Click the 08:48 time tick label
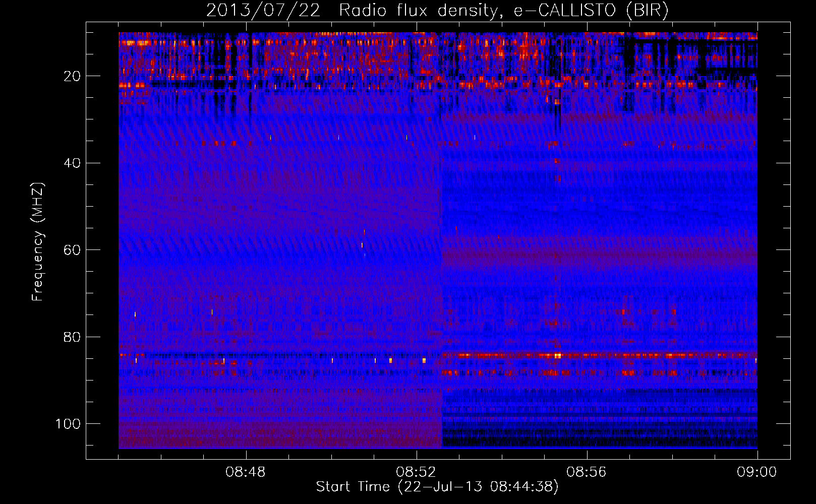This screenshot has width=816, height=504. point(246,472)
